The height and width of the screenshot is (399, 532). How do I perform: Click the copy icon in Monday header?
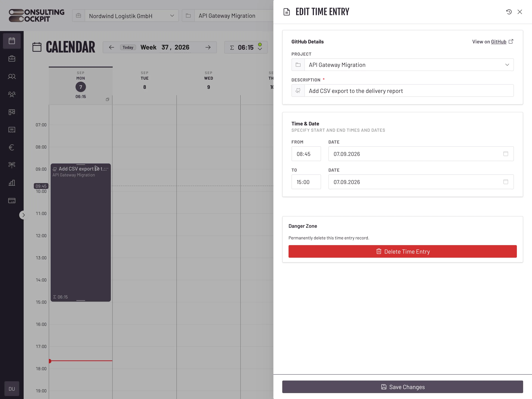[108, 99]
